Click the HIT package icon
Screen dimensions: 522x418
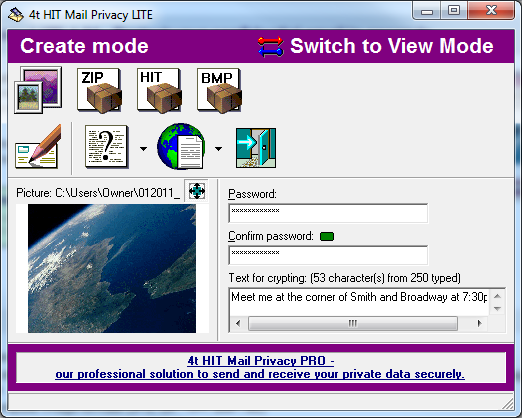pos(159,90)
